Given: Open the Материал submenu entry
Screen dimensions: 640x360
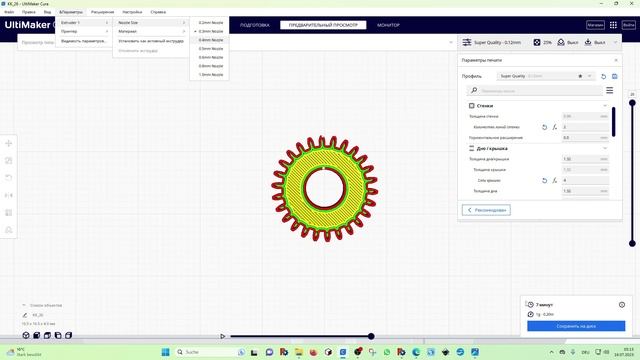Looking at the screenshot, I should tap(151, 31).
